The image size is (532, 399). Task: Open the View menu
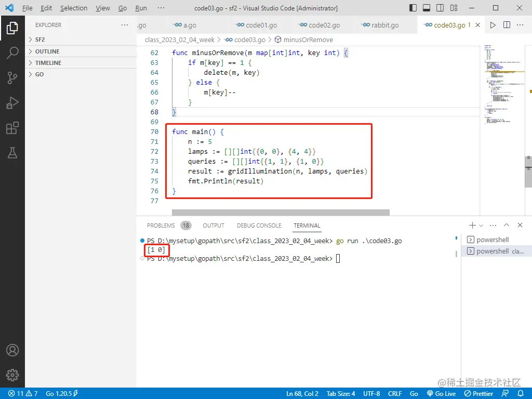point(102,8)
